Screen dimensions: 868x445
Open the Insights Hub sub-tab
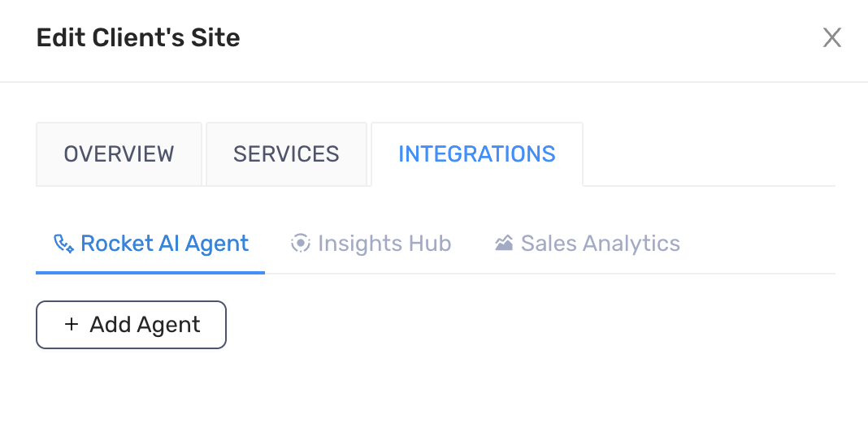[x=384, y=244]
